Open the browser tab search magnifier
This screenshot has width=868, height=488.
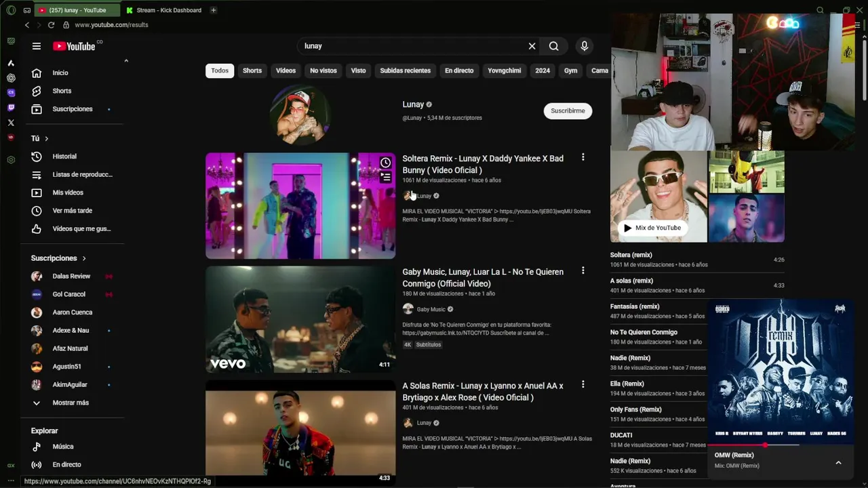point(820,10)
